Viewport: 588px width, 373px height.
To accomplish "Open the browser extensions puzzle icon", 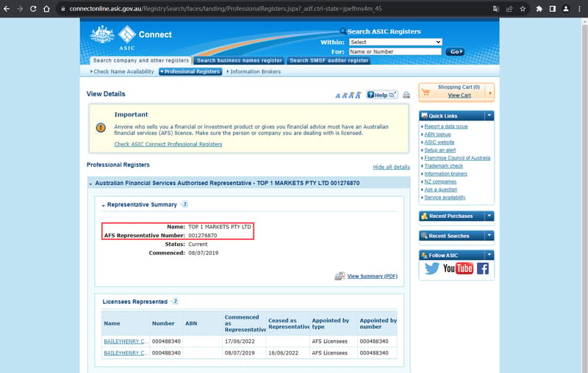I will pos(539,9).
